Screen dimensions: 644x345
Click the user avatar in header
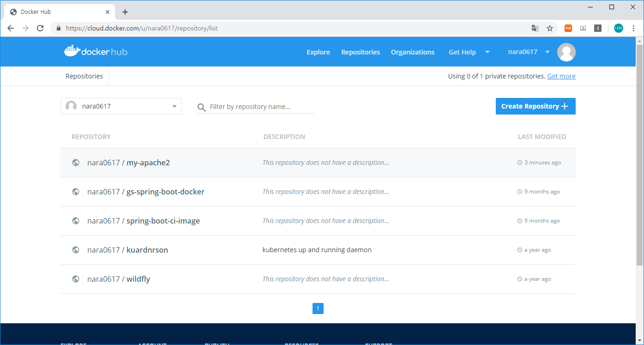(x=566, y=52)
